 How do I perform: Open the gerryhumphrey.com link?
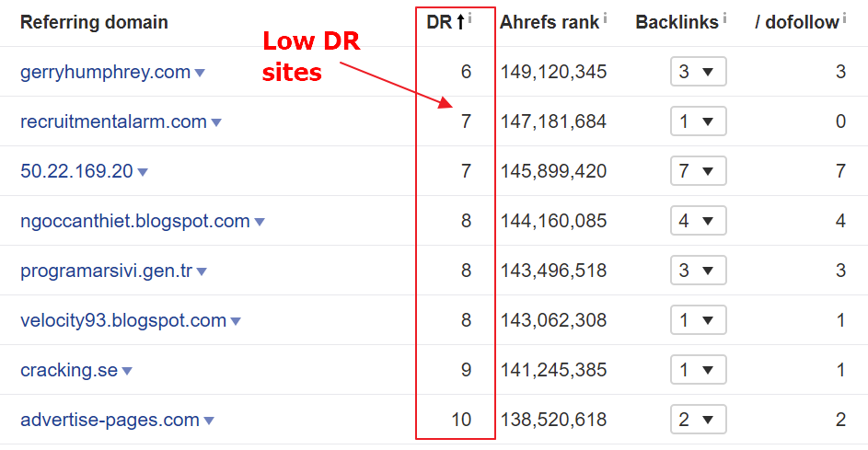click(105, 72)
